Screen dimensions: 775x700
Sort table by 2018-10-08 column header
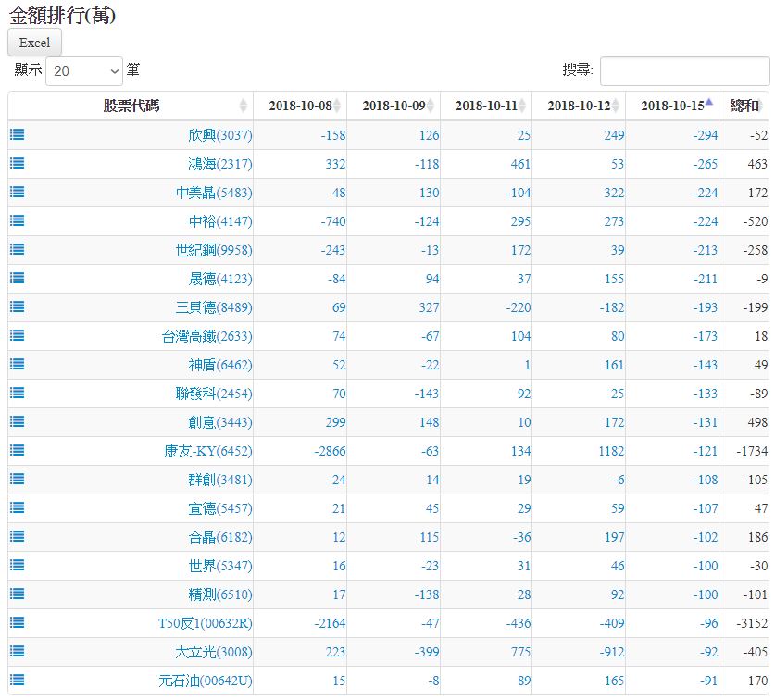[x=300, y=106]
